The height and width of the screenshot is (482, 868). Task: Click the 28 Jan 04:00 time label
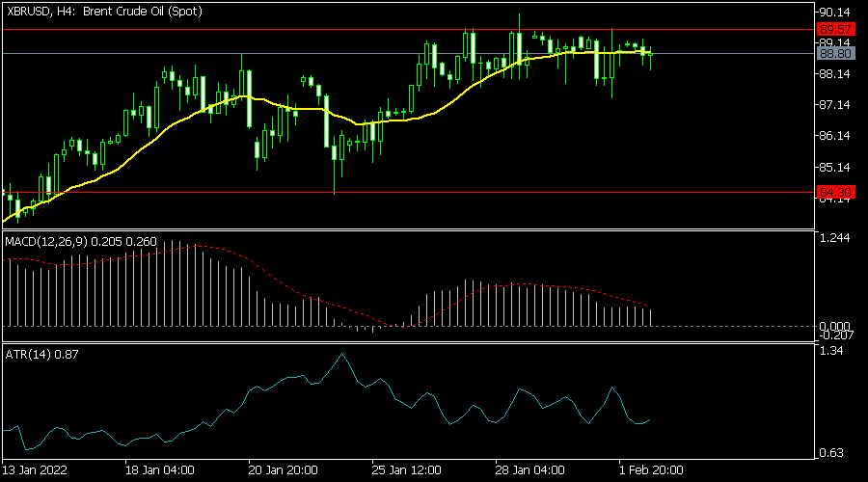point(530,470)
